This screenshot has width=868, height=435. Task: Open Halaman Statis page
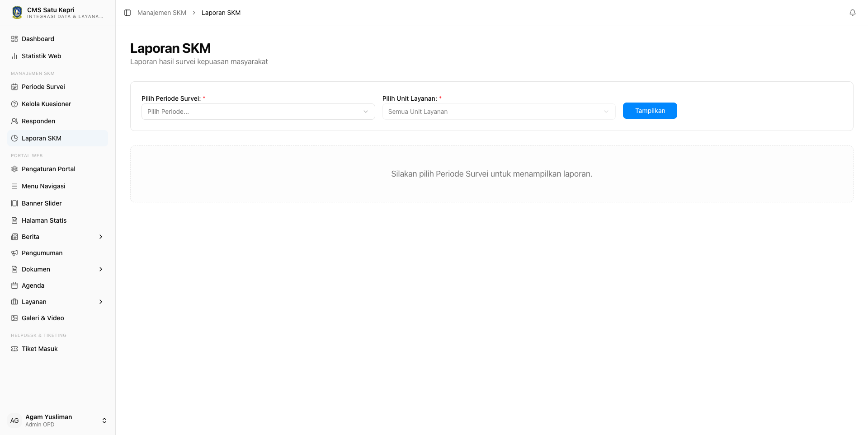click(57, 220)
